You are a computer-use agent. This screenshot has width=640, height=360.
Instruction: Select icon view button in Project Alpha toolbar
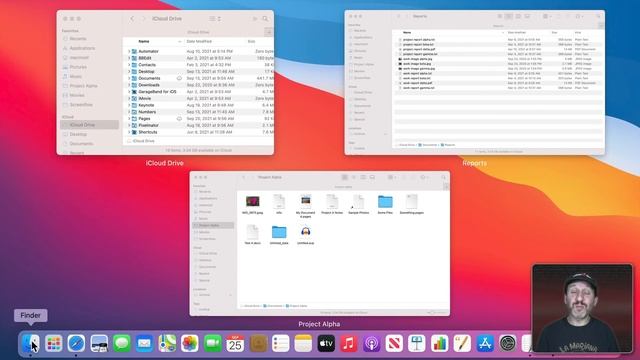(344, 177)
